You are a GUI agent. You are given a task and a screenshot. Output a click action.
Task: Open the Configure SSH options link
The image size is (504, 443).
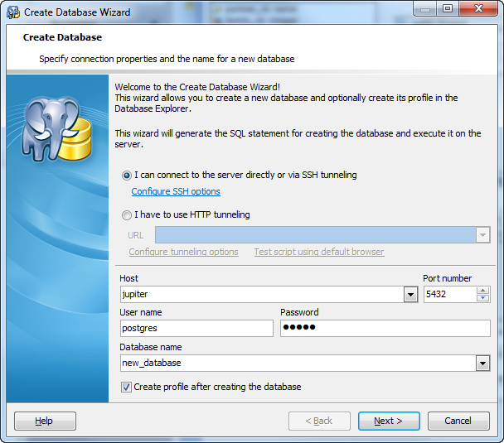tap(176, 192)
